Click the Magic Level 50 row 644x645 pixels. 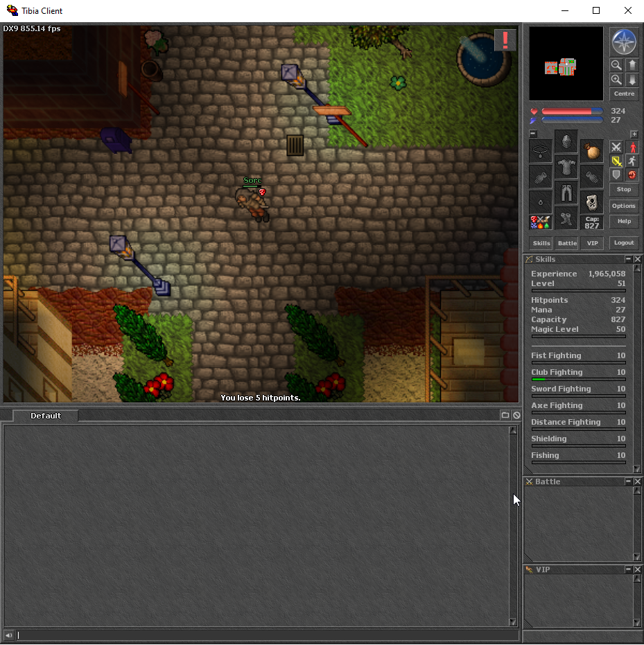[x=578, y=329]
